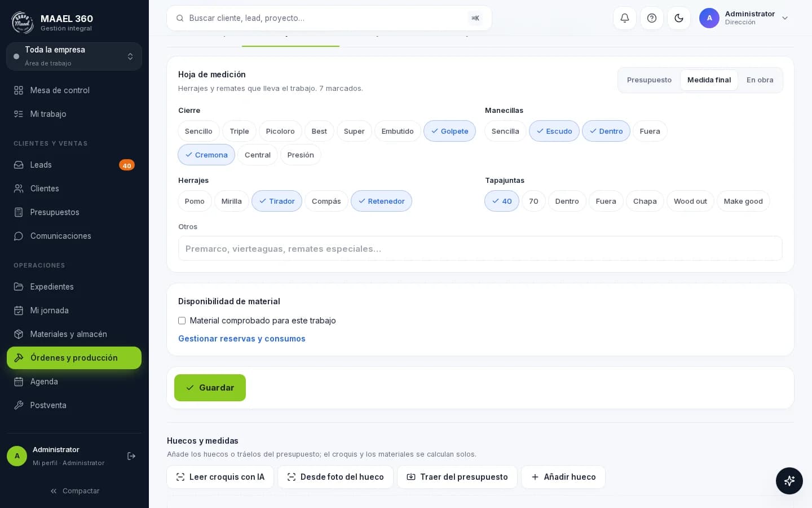Image resolution: width=812 pixels, height=508 pixels.
Task: Click Desde foto del hueco
Action: [336, 477]
